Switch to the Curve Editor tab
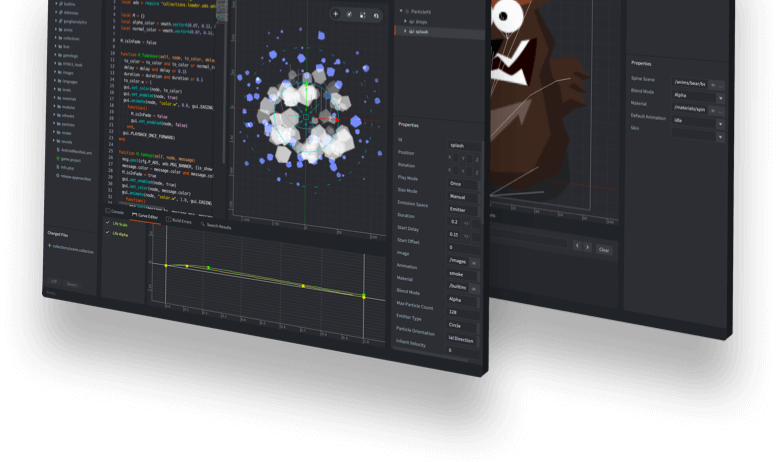Viewport: 779px width, 462px height. pos(145,216)
